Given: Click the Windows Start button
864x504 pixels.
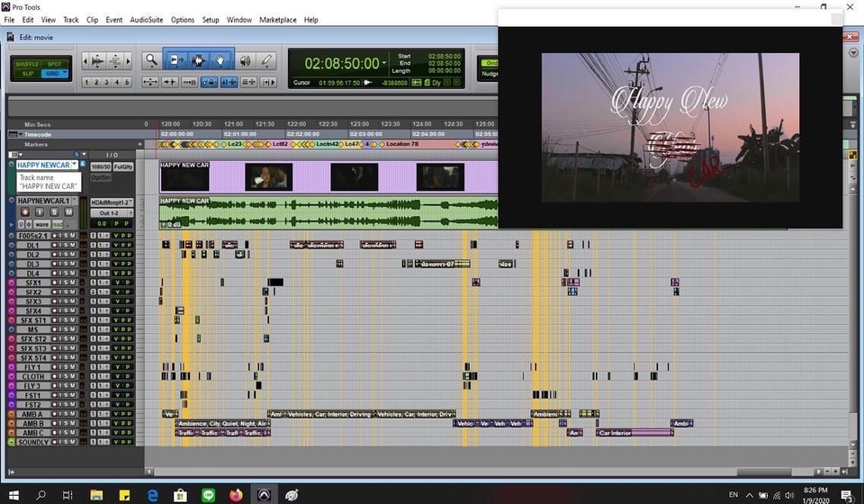Looking at the screenshot, I should [x=13, y=495].
